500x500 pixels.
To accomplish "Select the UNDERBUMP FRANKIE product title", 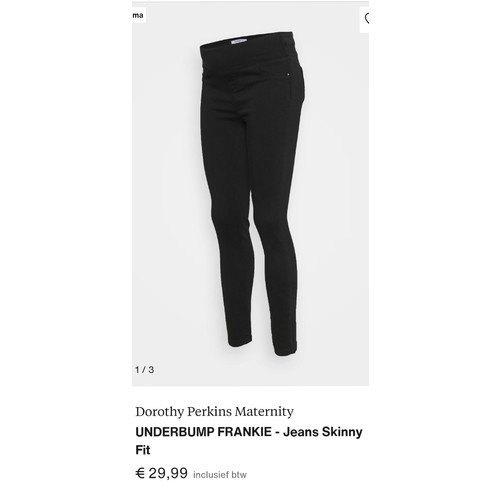I will pos(249,441).
